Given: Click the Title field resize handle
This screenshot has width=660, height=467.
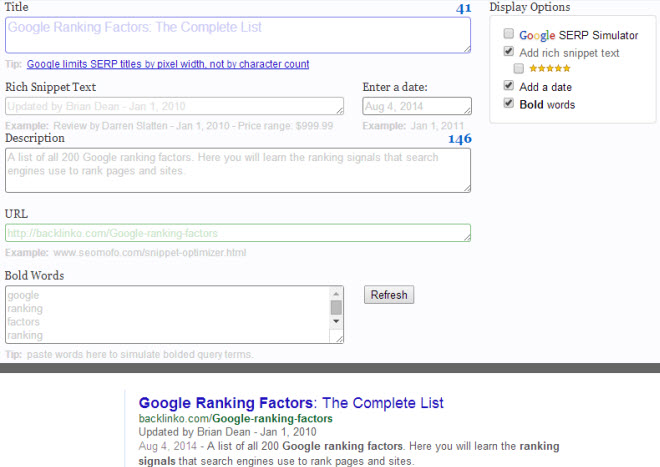Looking at the screenshot, I should pos(467,49).
